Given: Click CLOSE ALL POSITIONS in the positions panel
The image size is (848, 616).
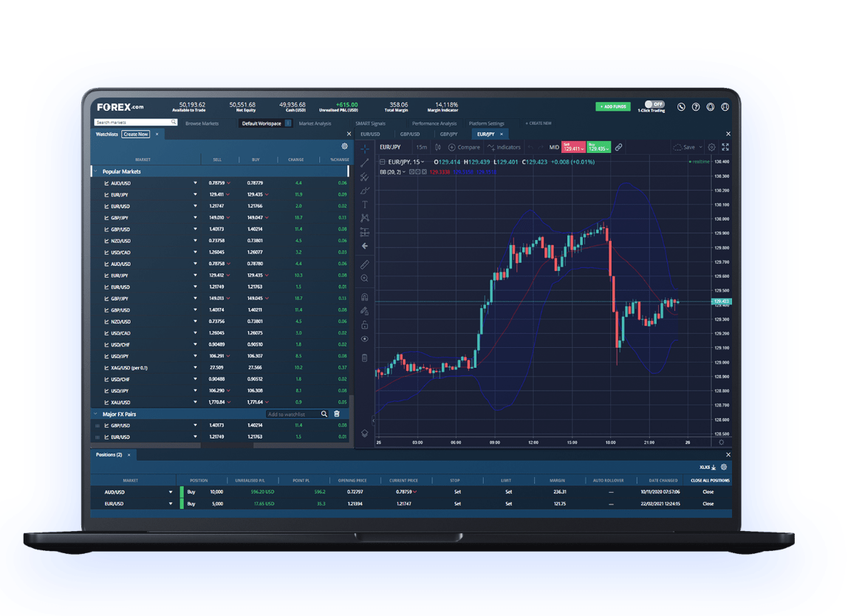Looking at the screenshot, I should [x=709, y=480].
